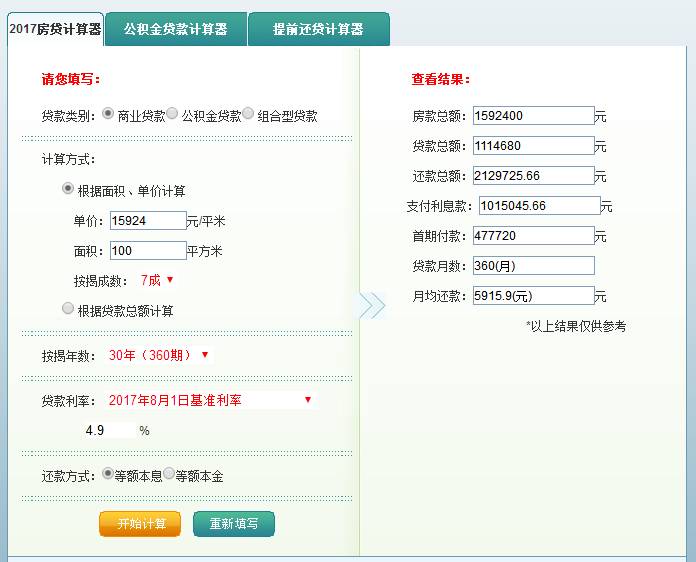Click the 请您填写 heading text
Image resolution: width=696 pixels, height=562 pixels.
point(71,79)
